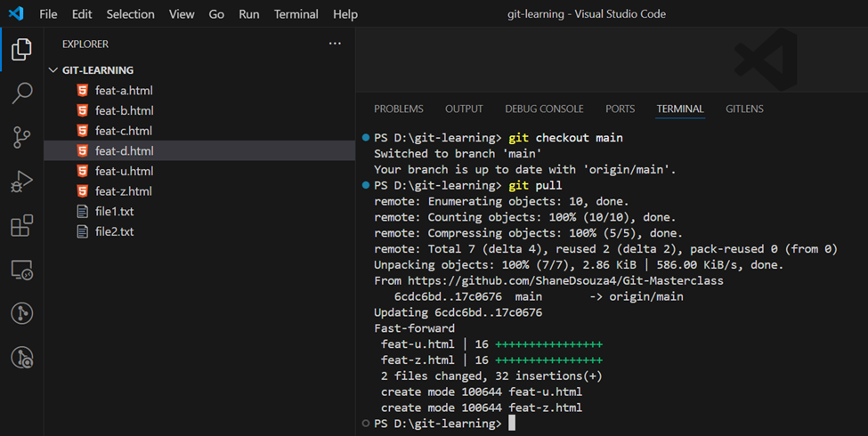
Task: Open Source Control view
Action: pyautogui.click(x=21, y=137)
